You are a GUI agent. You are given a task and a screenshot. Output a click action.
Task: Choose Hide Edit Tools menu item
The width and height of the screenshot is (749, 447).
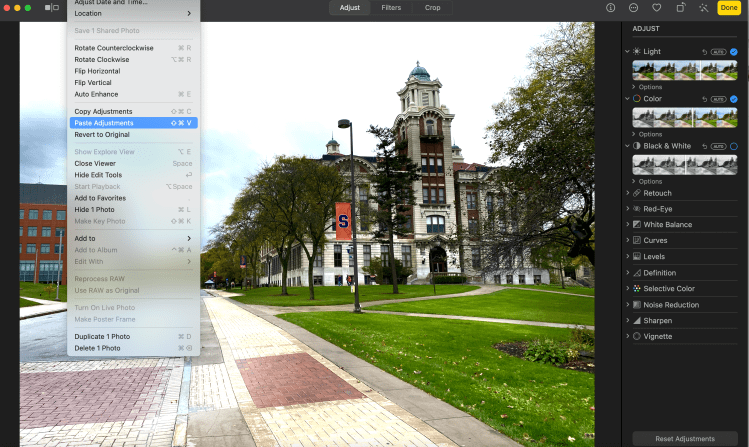[133, 175]
